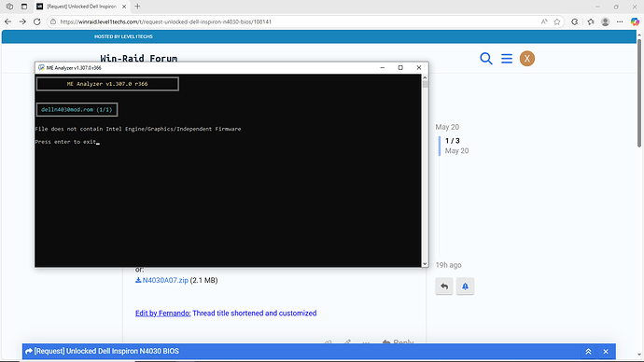Select the Request Unlocked Dell Inspiron browser tab
The height and width of the screenshot is (362, 644).
pyautogui.click(x=81, y=7)
